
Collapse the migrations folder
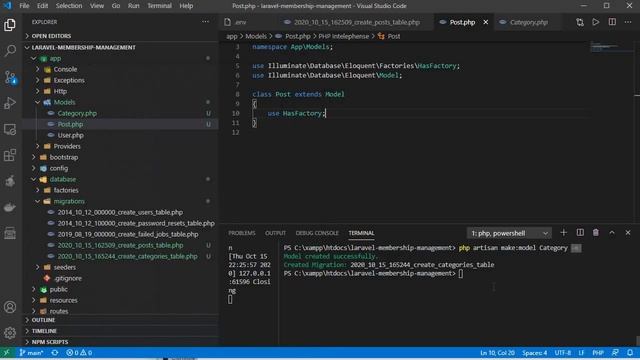coord(69,201)
